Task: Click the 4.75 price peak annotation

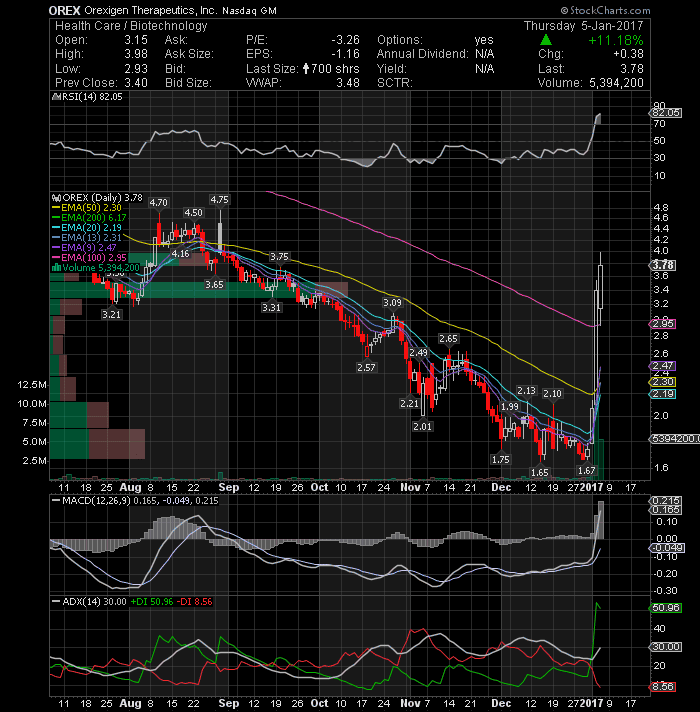Action: 219,200
